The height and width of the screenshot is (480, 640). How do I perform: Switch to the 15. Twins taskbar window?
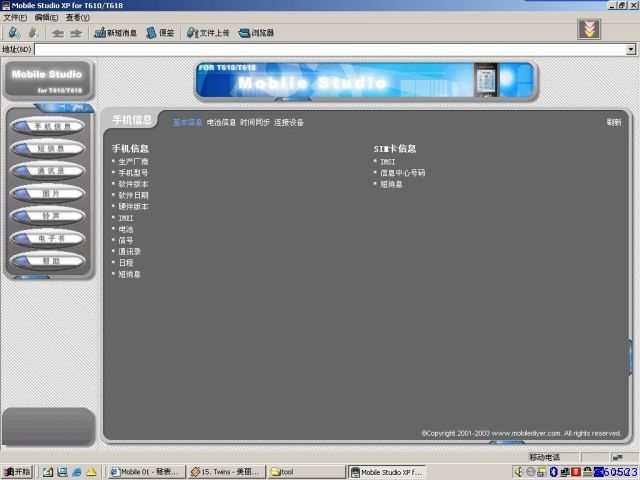pyautogui.click(x=227, y=472)
